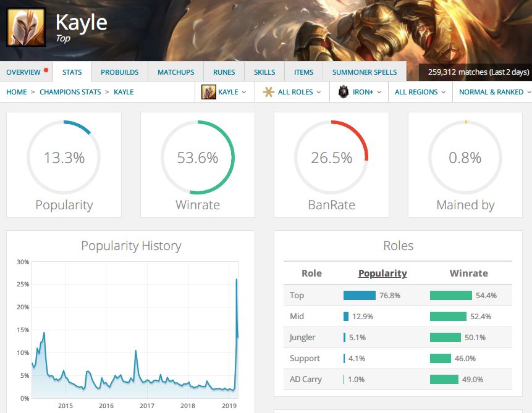Click the Winrate column header
The height and width of the screenshot is (413, 532).
tap(468, 273)
